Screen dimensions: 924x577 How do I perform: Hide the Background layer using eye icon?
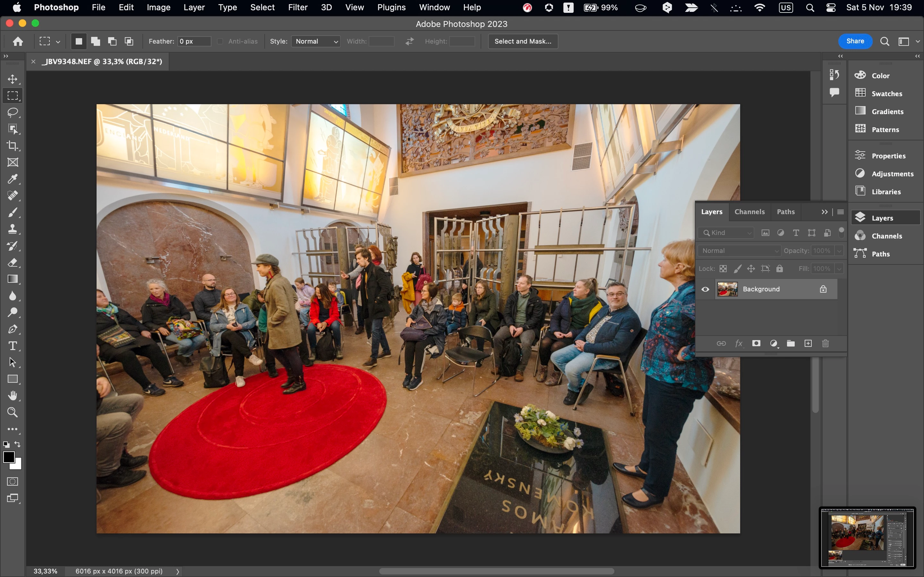tap(705, 289)
